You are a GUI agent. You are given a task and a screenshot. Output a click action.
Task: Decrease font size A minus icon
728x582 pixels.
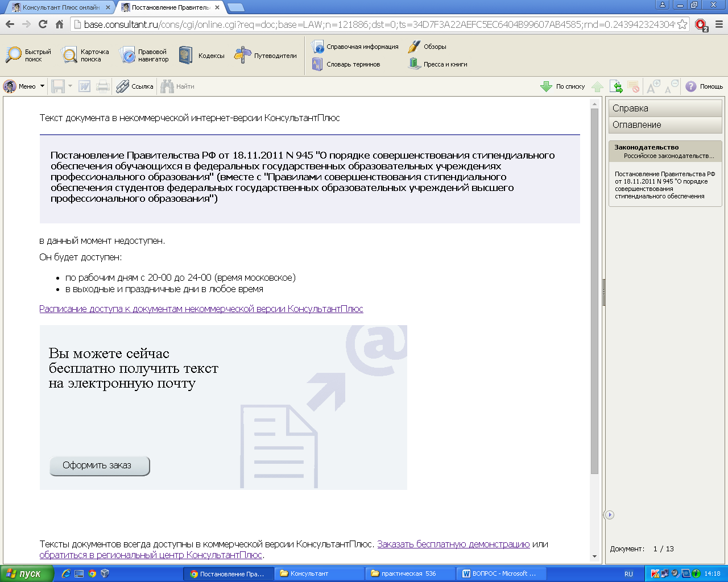(671, 86)
